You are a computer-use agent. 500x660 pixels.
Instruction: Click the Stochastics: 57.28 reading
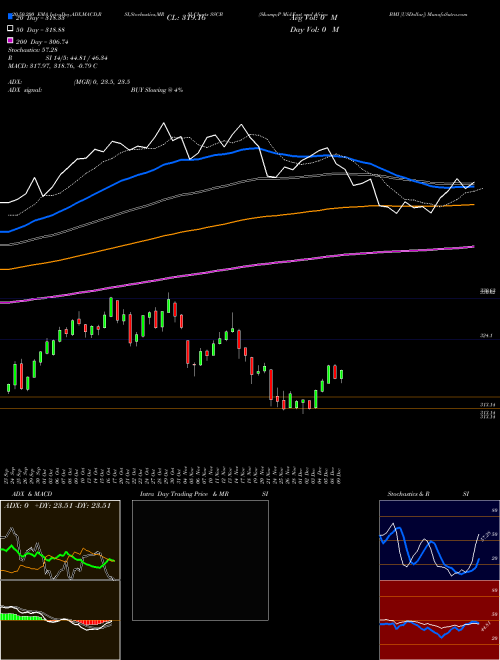click(x=33, y=50)
